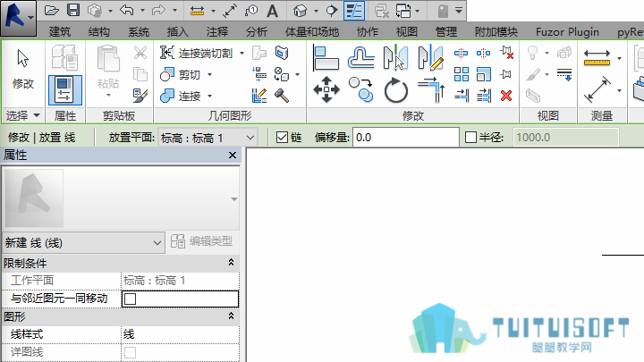Open the 粘贴 dropdown arrow
Screen dimensions: 644x362
[x=108, y=96]
